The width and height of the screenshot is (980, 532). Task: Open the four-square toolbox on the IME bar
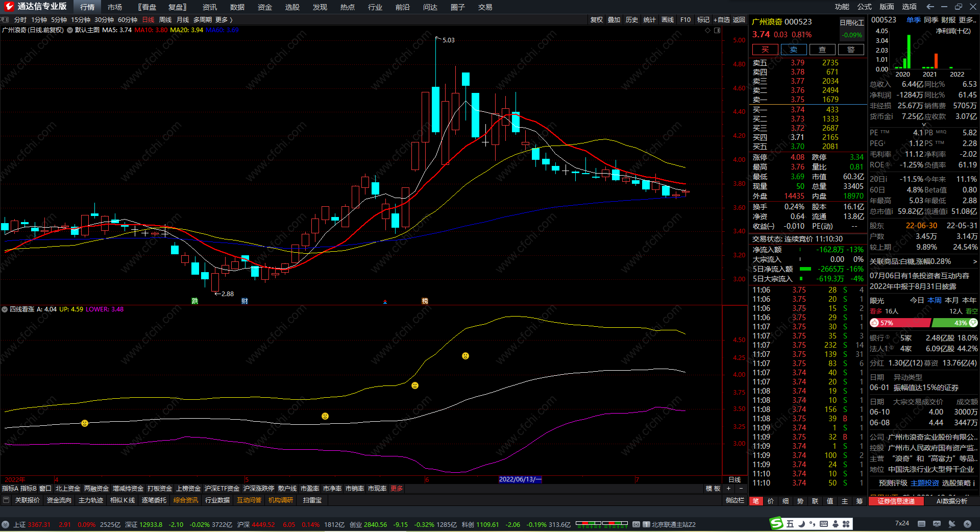pos(846,524)
